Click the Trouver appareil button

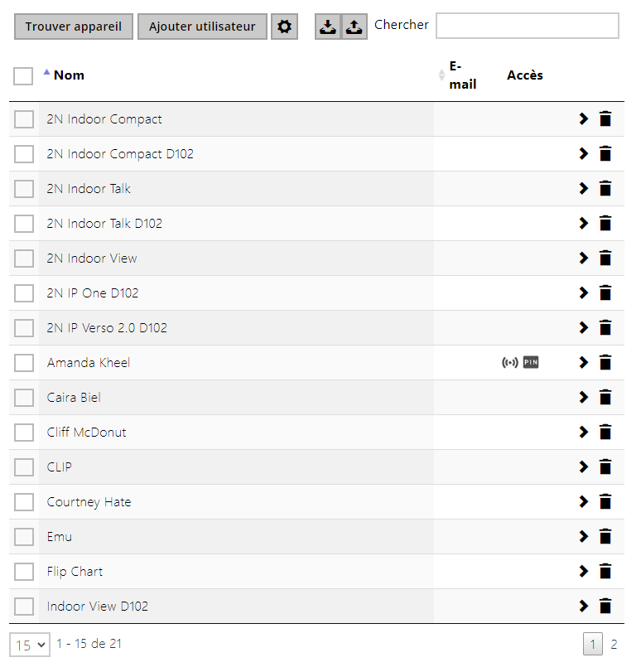[73, 27]
